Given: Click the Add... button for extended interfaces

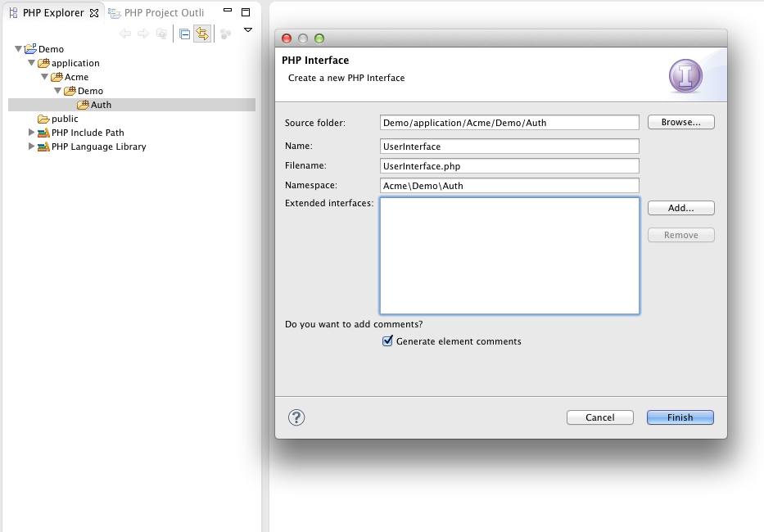Looking at the screenshot, I should [680, 208].
